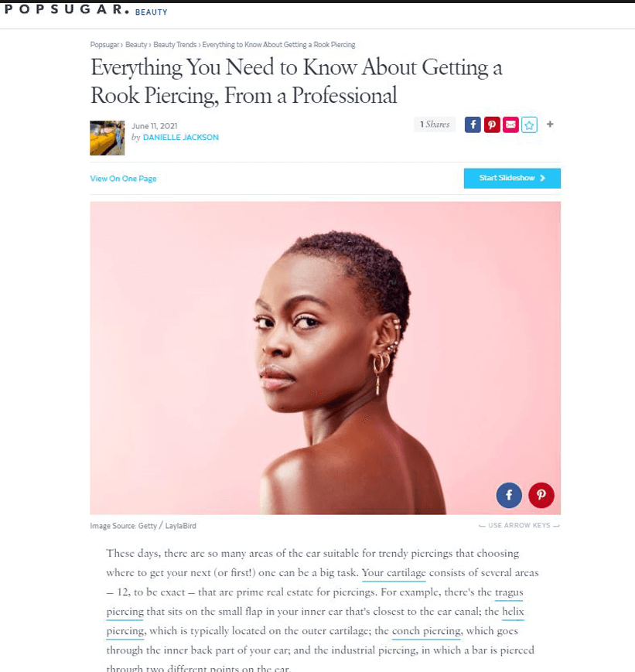635x672 pixels.
Task: Open Beauty Trends breadcrumb link
Action: (x=175, y=45)
